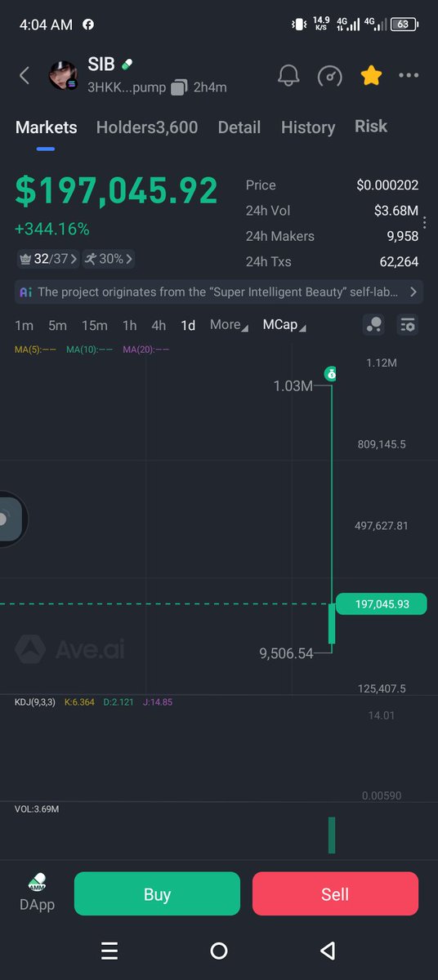Tap the money bag marker on candle

330,374
